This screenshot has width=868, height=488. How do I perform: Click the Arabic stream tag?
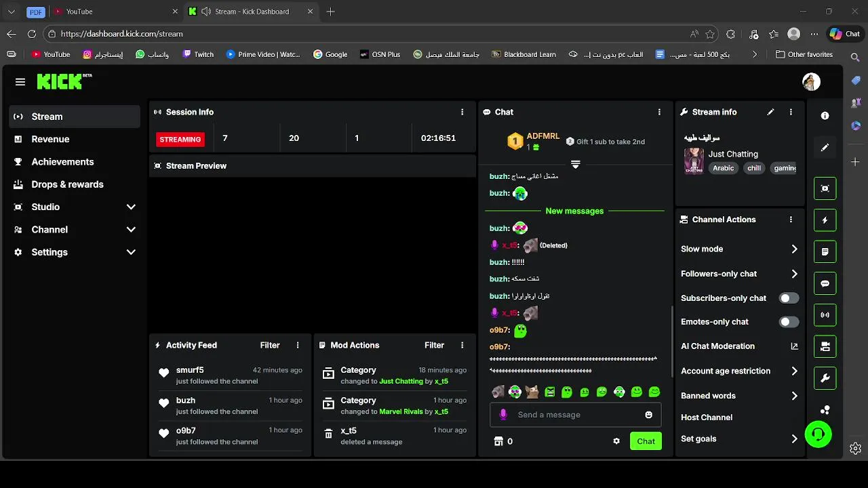point(723,168)
